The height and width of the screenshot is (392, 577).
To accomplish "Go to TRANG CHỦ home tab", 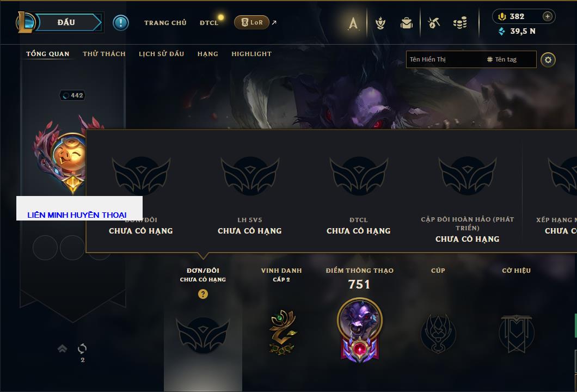I will (165, 23).
